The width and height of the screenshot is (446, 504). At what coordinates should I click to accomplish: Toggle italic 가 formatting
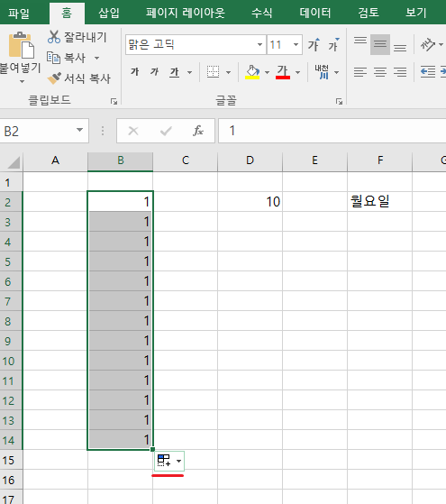(x=155, y=72)
